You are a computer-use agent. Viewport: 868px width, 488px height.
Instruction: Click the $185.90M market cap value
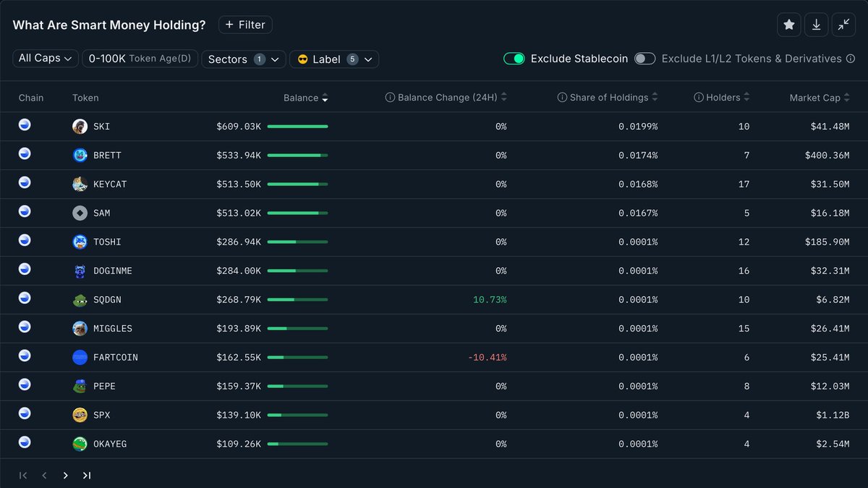[x=827, y=242]
